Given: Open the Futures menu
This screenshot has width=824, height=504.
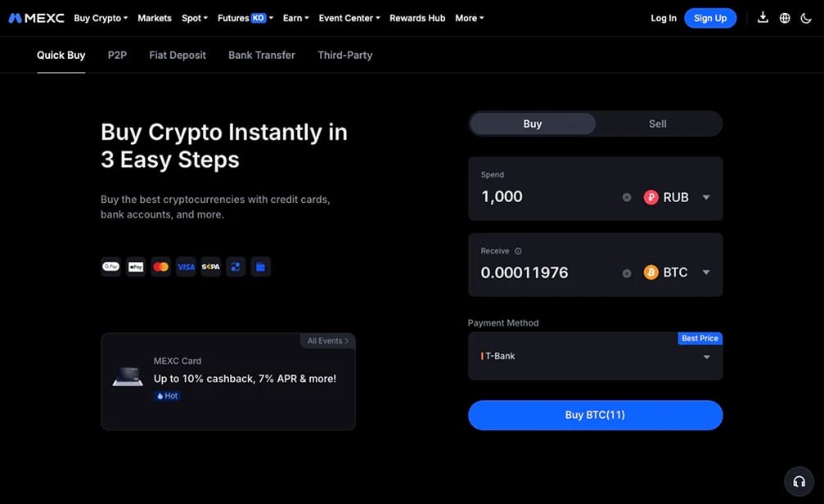Looking at the screenshot, I should tap(245, 18).
